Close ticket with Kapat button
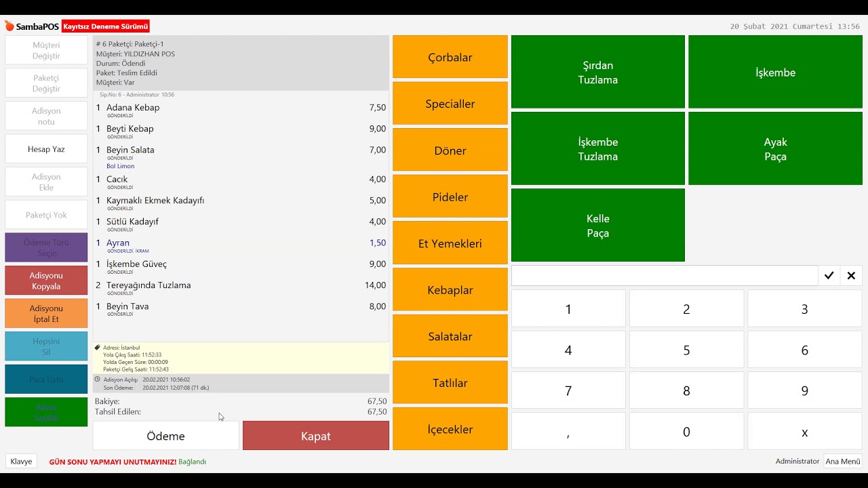 tap(315, 436)
